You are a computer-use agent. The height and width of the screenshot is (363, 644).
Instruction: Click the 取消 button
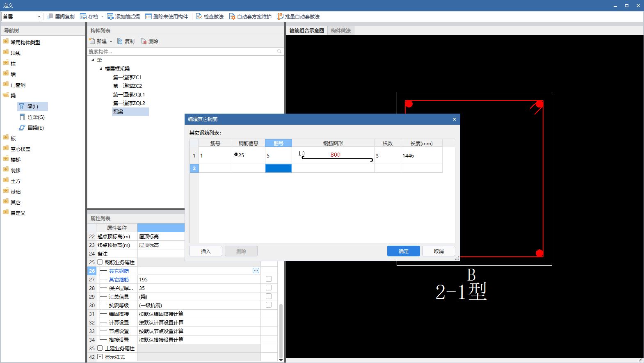pos(439,251)
